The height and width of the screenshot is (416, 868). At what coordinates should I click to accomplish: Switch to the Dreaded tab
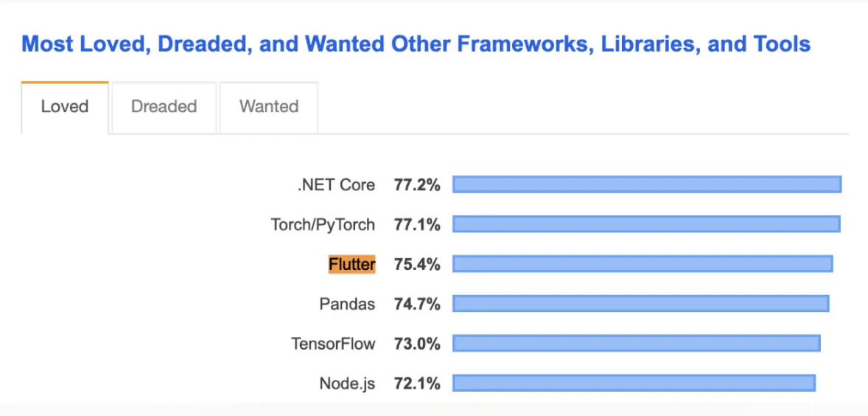tap(164, 107)
